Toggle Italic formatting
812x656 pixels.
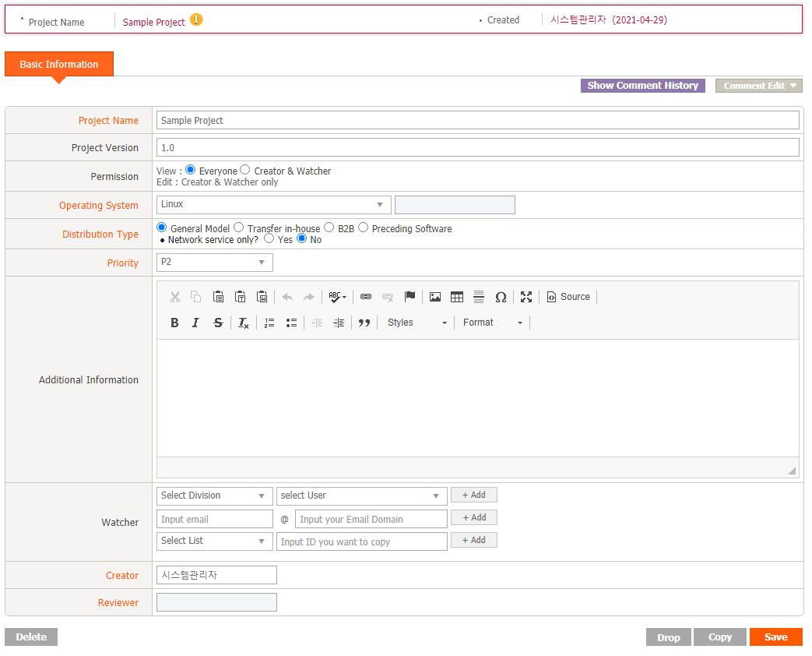195,323
